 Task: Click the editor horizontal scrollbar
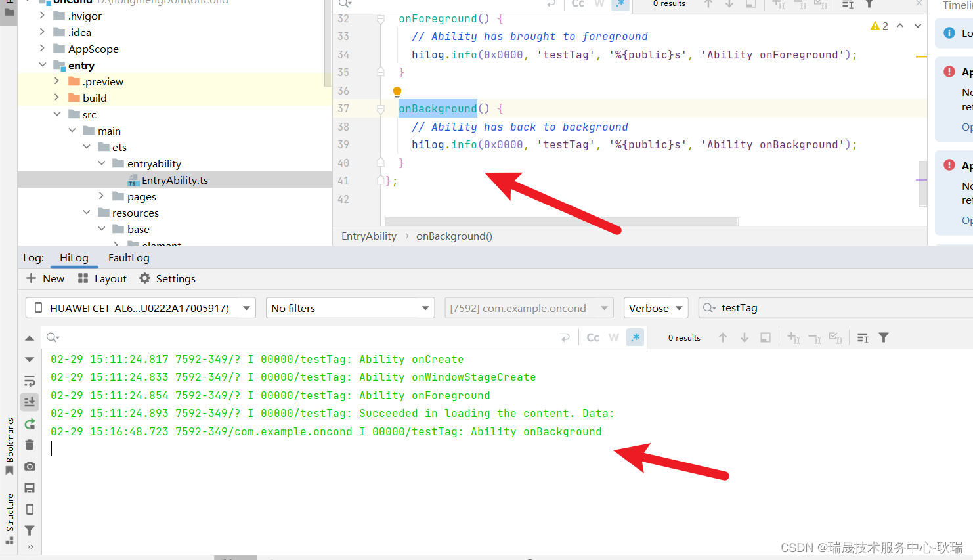tap(561, 221)
